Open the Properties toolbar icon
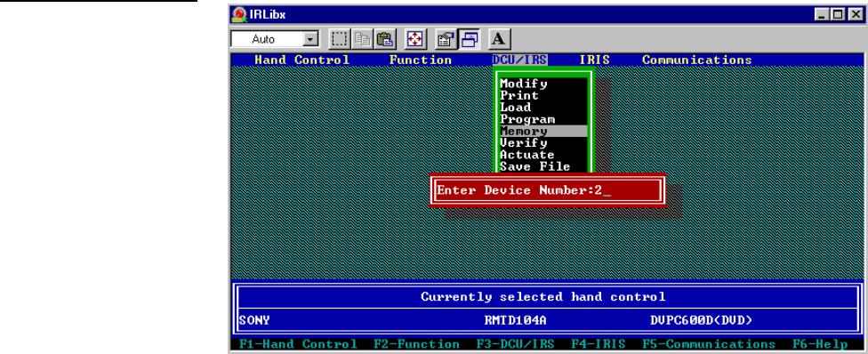The image size is (868, 354). click(x=445, y=39)
